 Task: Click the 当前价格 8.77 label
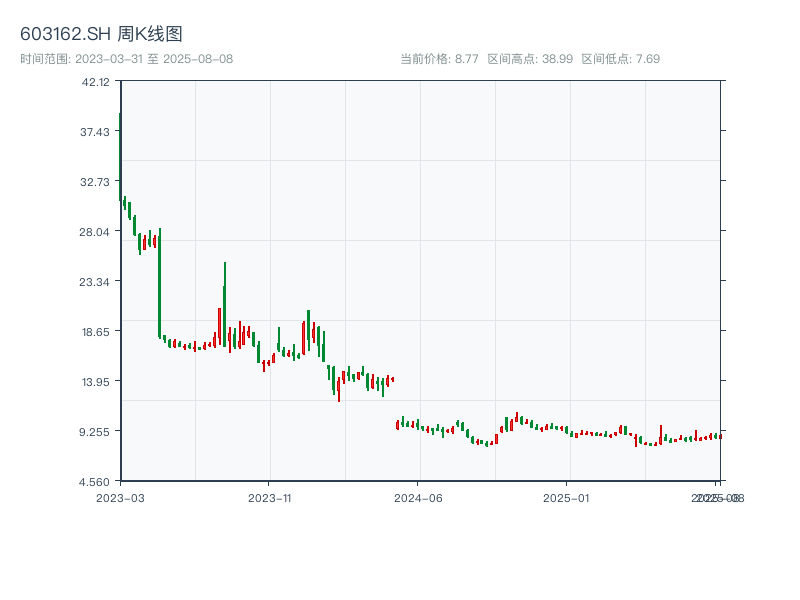(x=439, y=59)
